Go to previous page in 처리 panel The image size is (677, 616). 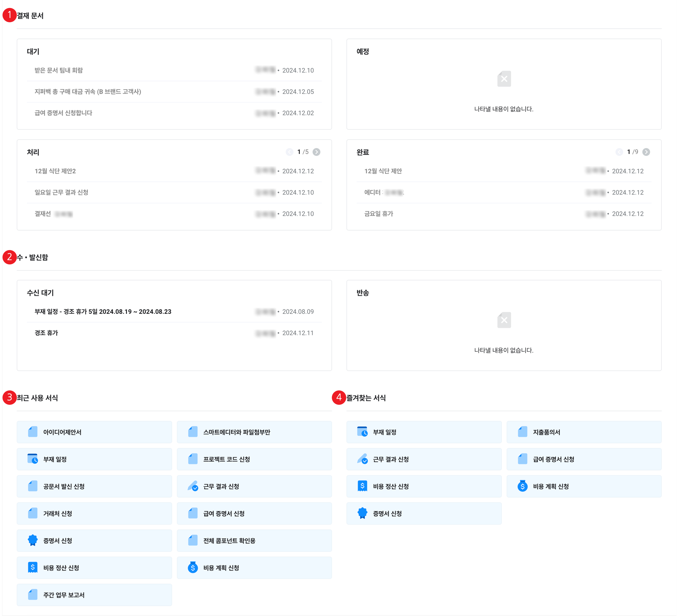point(290,152)
